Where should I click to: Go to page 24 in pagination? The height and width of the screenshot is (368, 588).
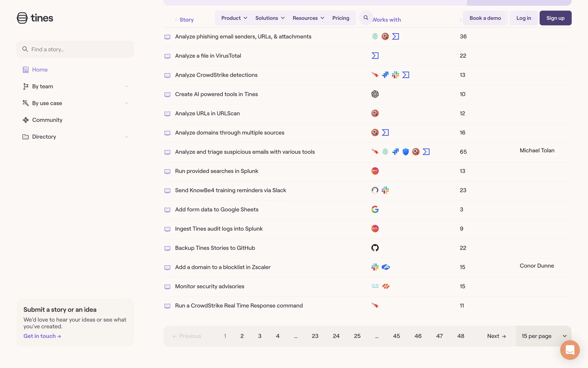(x=336, y=336)
